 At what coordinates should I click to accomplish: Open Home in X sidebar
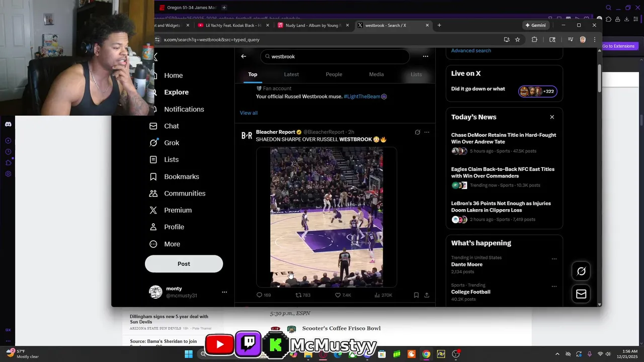pos(173,75)
